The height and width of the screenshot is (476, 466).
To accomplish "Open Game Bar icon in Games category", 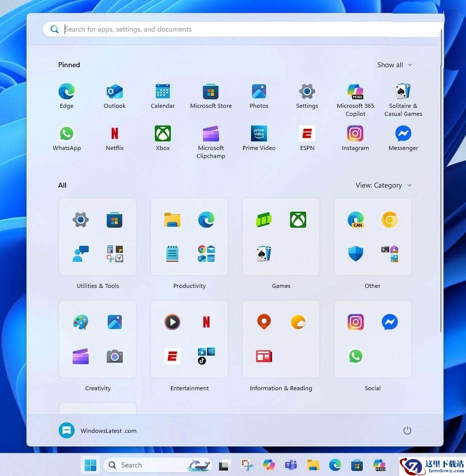I will pyautogui.click(x=264, y=220).
